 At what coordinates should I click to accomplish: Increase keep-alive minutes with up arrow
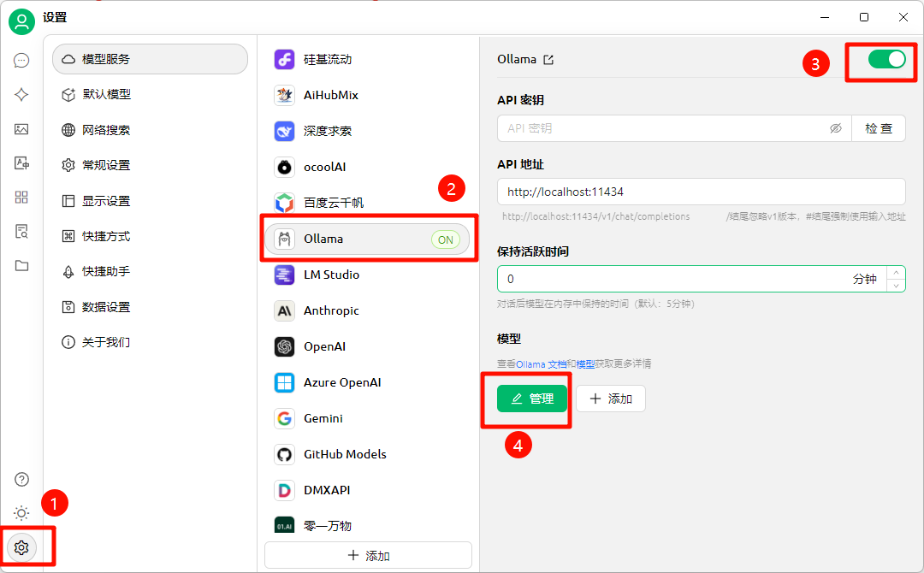coord(897,272)
